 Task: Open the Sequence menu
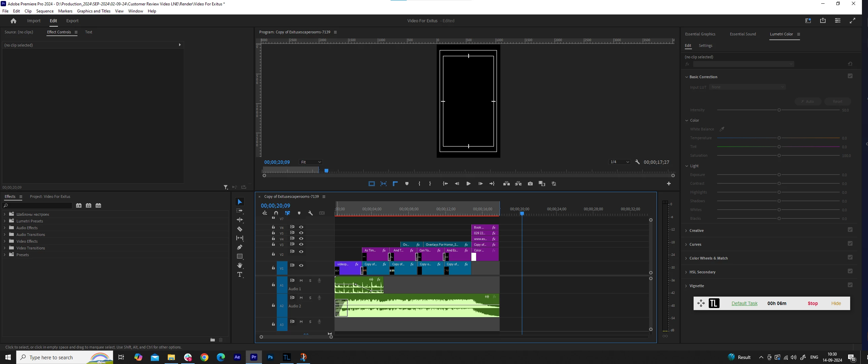pos(45,11)
